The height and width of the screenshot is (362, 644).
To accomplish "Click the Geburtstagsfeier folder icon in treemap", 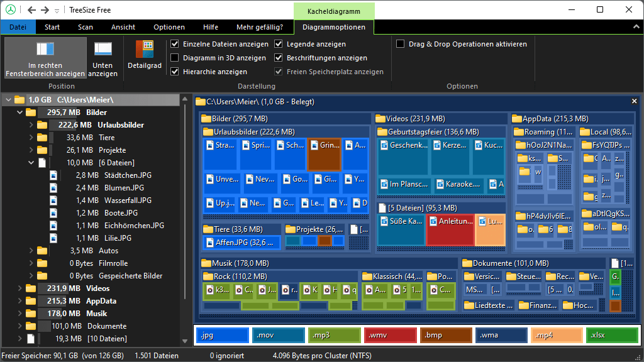I will point(382,132).
